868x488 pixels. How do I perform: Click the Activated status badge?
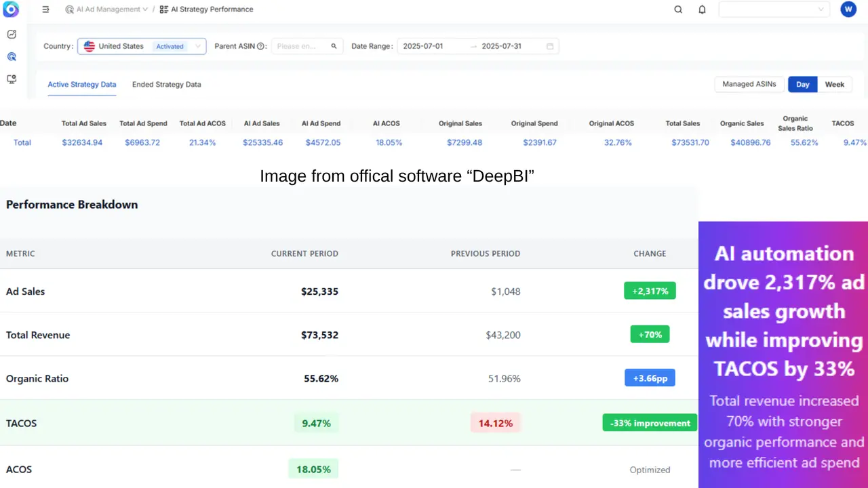170,46
